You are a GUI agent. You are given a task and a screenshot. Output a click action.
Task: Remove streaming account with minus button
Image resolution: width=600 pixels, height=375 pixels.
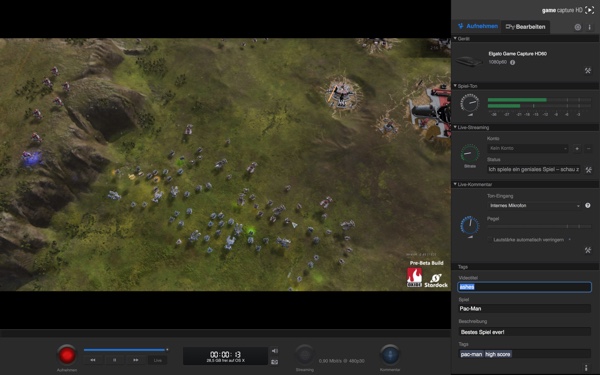[x=589, y=148]
